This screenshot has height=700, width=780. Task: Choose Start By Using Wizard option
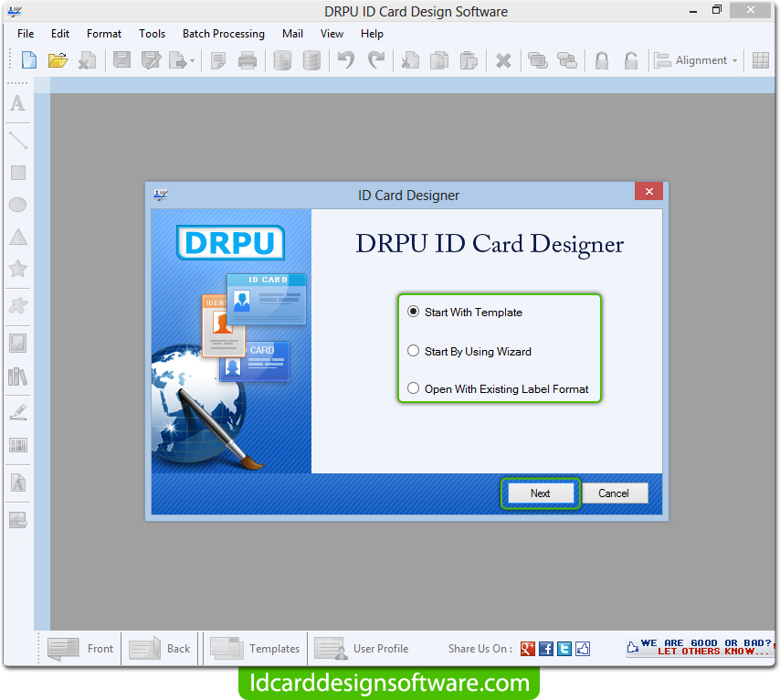[x=414, y=351]
